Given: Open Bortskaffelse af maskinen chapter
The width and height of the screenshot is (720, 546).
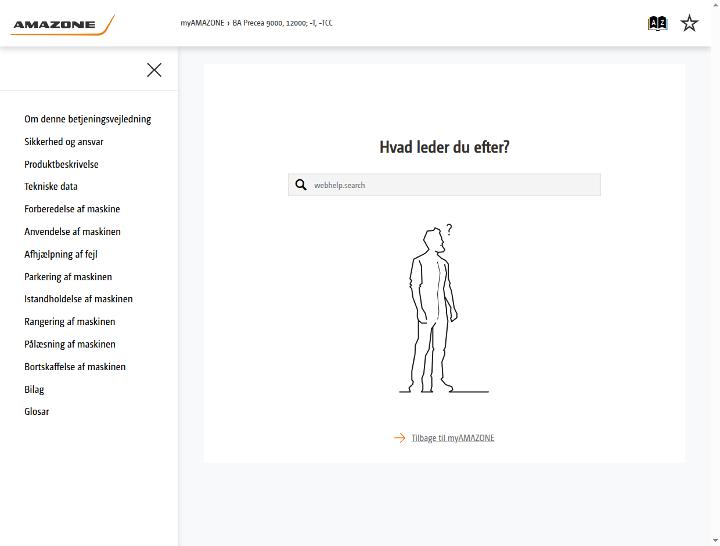Looking at the screenshot, I should (75, 366).
